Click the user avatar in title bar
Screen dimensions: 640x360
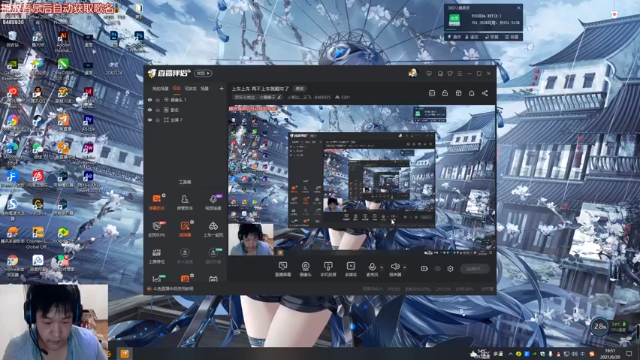tap(413, 73)
